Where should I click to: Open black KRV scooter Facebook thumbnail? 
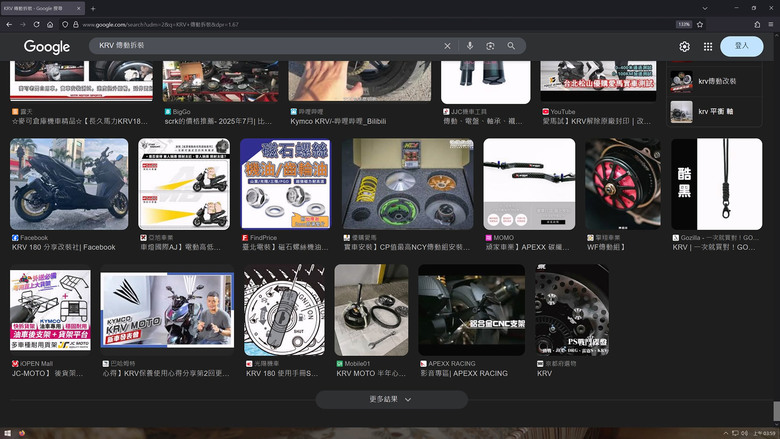point(69,184)
